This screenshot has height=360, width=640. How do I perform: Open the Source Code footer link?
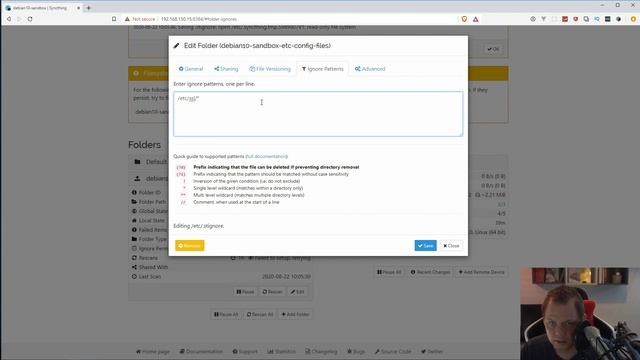[393, 351]
